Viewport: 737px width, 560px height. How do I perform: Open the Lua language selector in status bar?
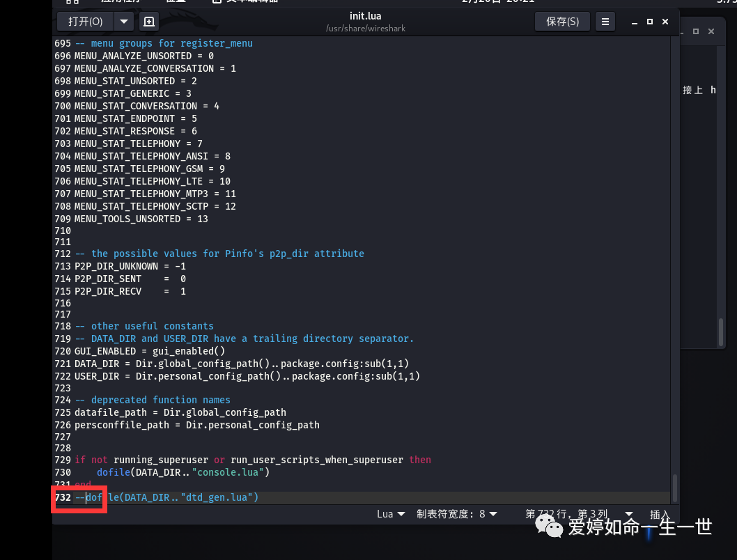(391, 514)
